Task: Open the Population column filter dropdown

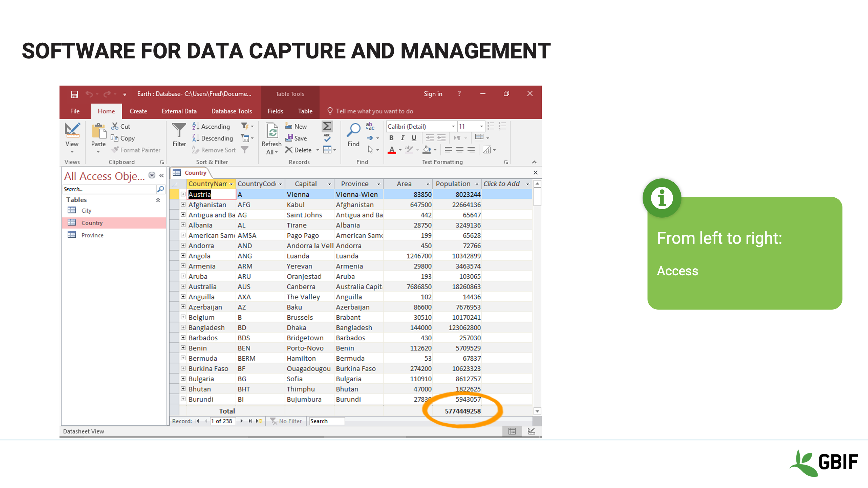Action: coord(476,184)
